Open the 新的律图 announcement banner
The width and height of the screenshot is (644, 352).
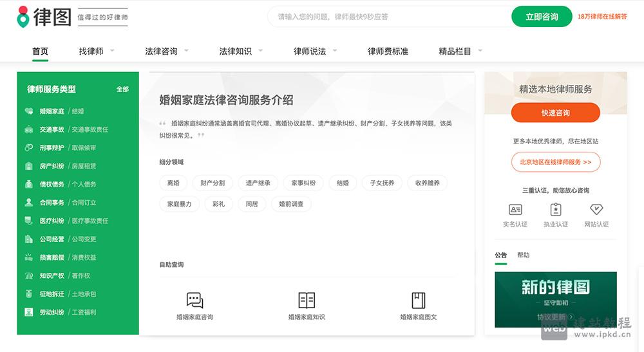coord(556,299)
